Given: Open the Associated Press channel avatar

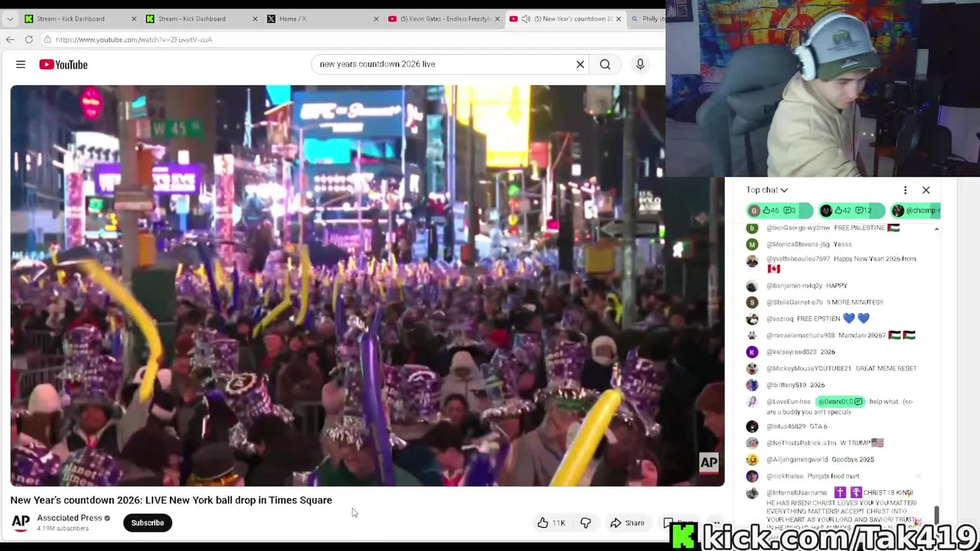Looking at the screenshot, I should coord(21,523).
